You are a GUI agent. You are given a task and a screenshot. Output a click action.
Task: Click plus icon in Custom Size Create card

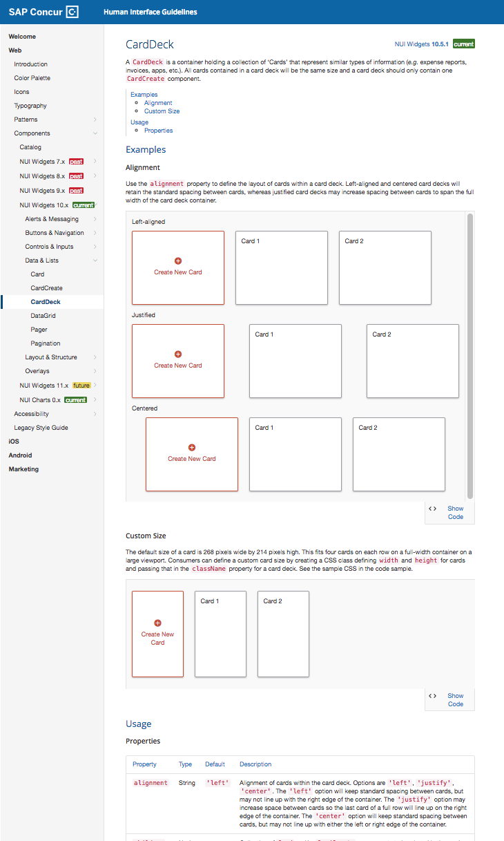click(x=157, y=623)
